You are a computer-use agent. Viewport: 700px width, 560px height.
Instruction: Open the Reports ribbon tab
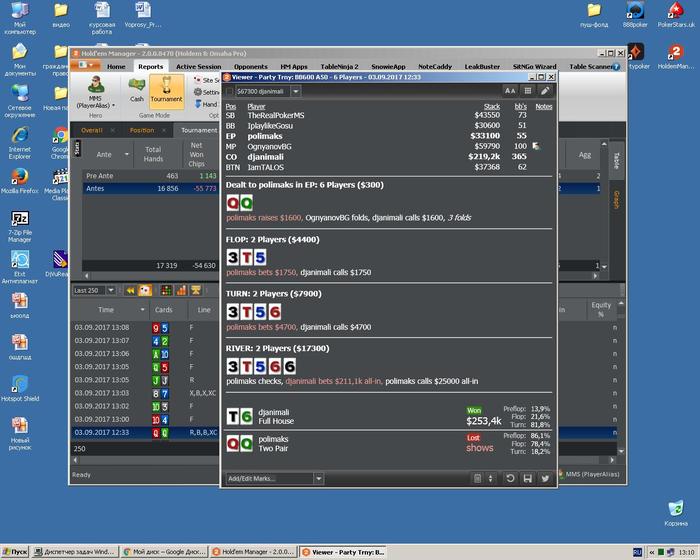[x=150, y=67]
